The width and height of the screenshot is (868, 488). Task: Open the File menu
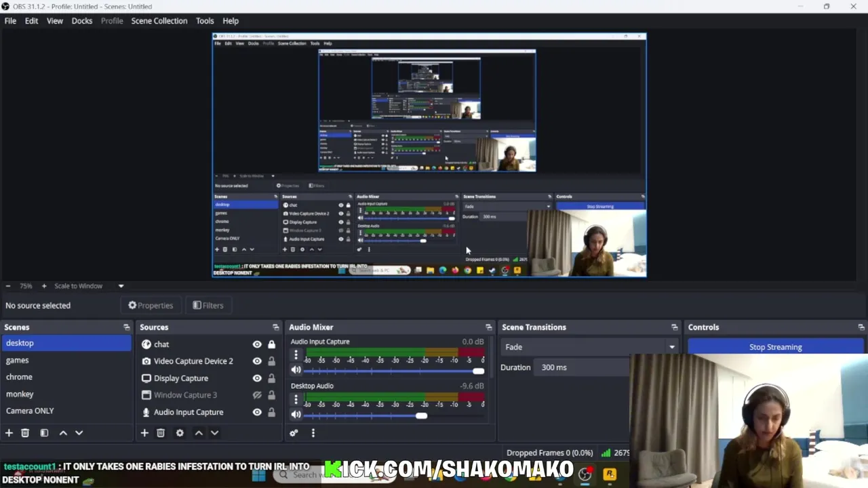click(10, 21)
